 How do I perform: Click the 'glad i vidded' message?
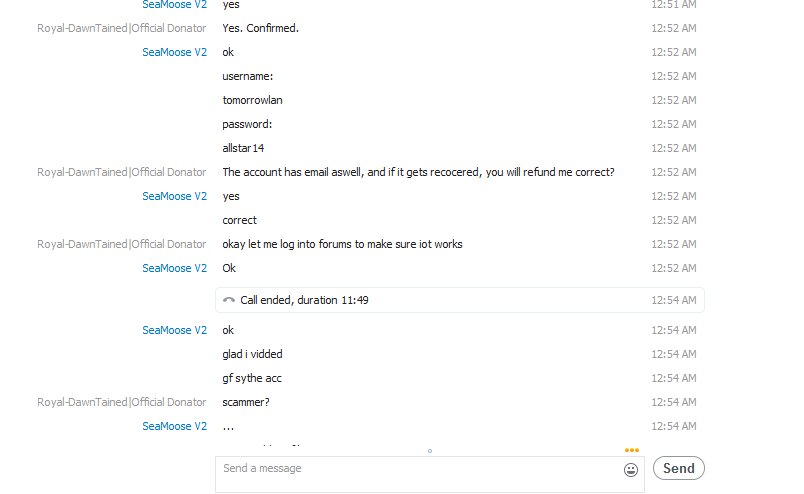coord(252,354)
